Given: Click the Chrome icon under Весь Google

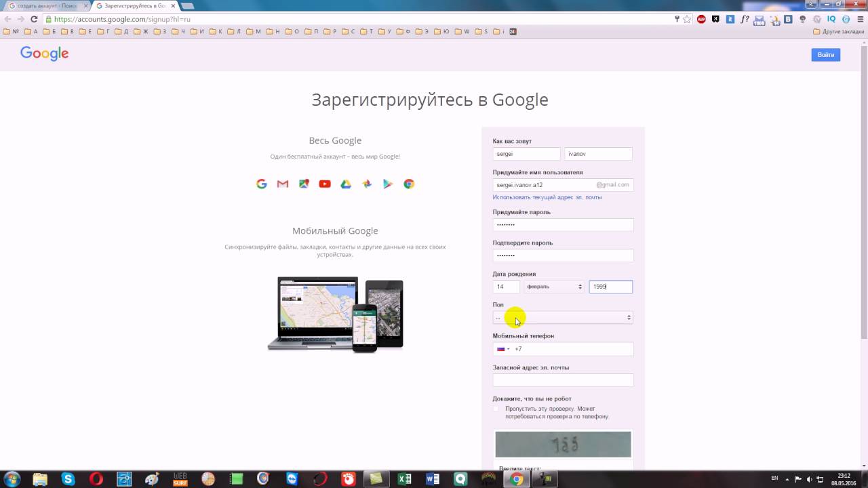Looking at the screenshot, I should [x=409, y=184].
